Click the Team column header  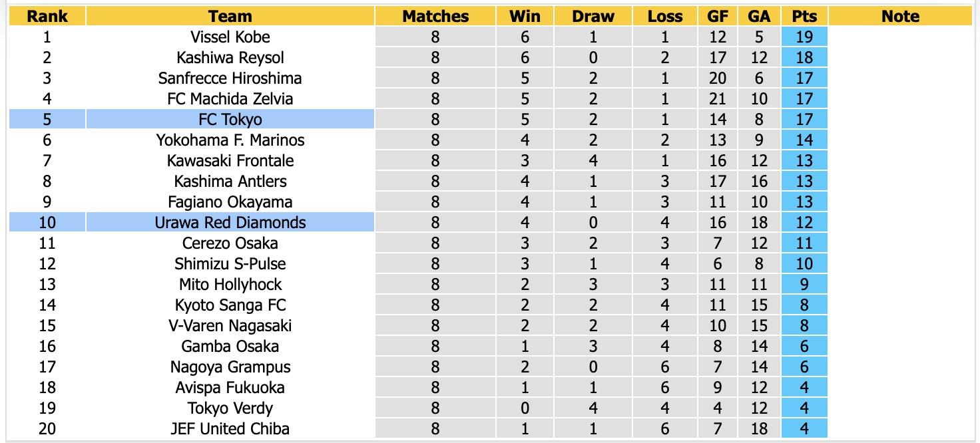[230, 17]
